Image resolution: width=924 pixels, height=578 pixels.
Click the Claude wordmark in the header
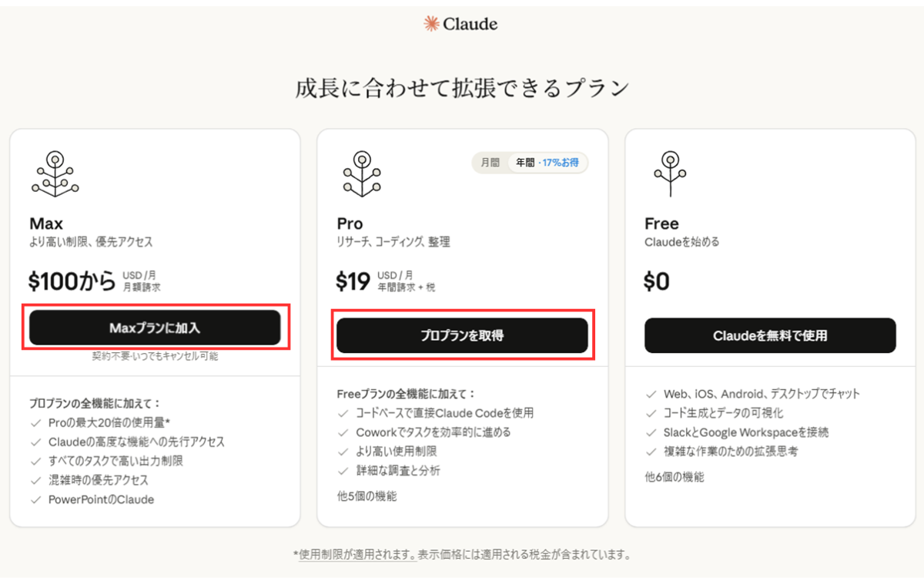point(470,24)
